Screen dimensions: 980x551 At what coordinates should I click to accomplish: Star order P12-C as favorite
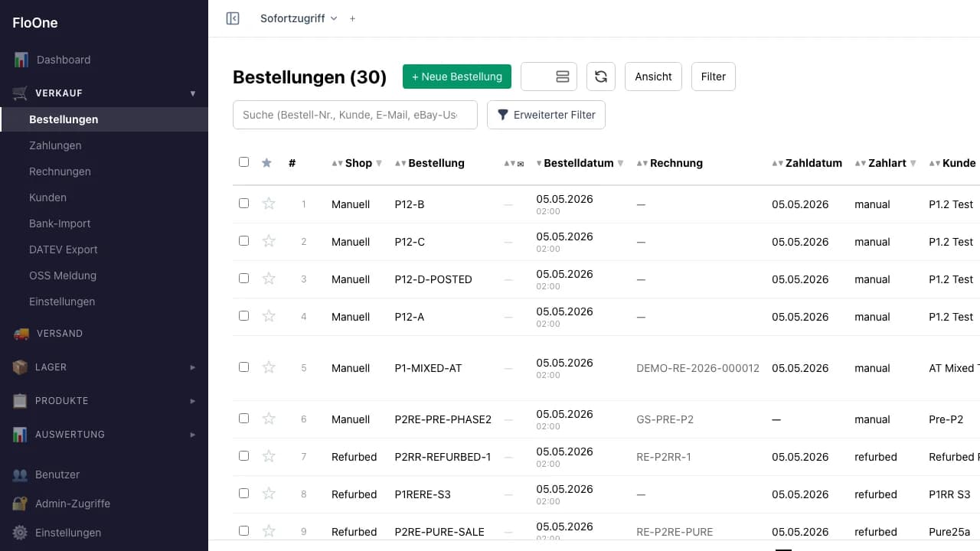pos(269,241)
